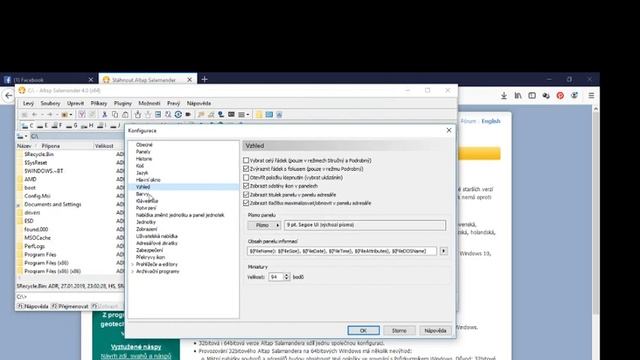Click the English link on the web page
The height and width of the screenshot is (360, 640).
[x=491, y=121]
